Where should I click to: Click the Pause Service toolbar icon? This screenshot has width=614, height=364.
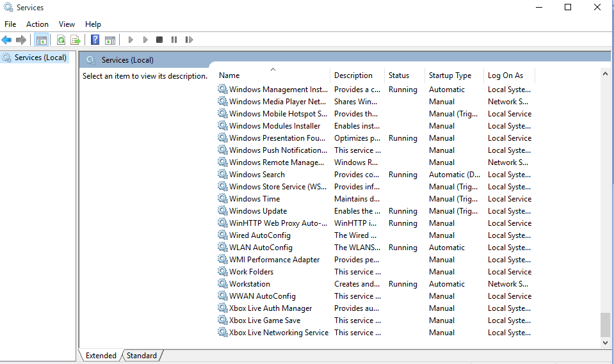pos(174,40)
